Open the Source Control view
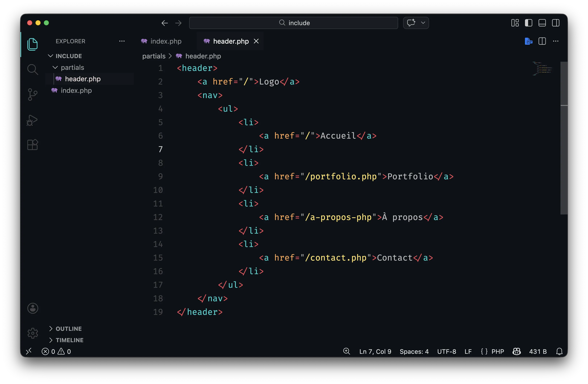 point(32,95)
